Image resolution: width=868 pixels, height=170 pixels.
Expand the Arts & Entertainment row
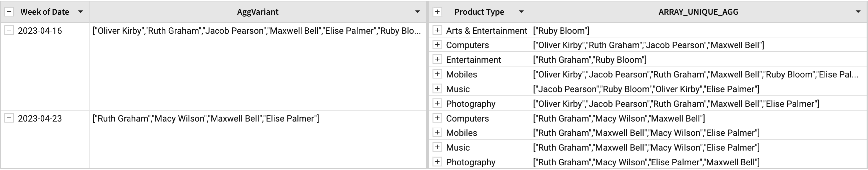437,30
